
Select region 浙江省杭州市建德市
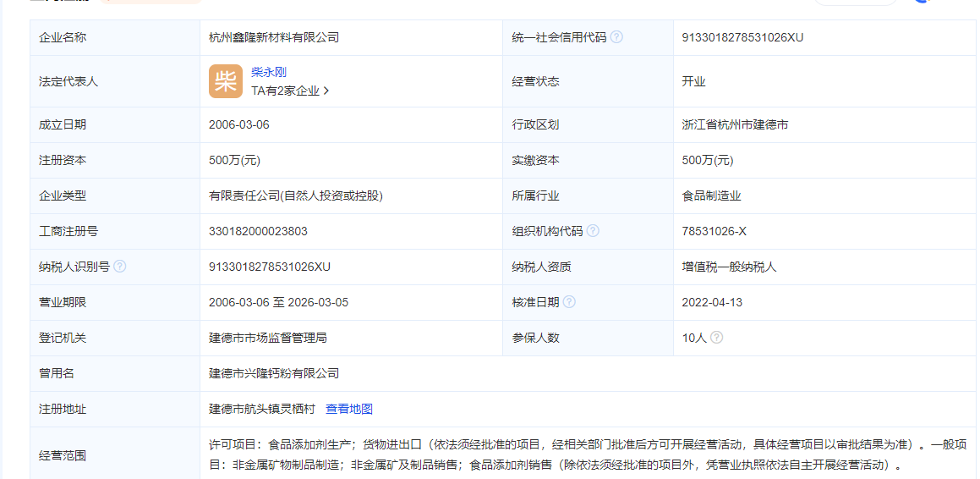click(x=735, y=124)
